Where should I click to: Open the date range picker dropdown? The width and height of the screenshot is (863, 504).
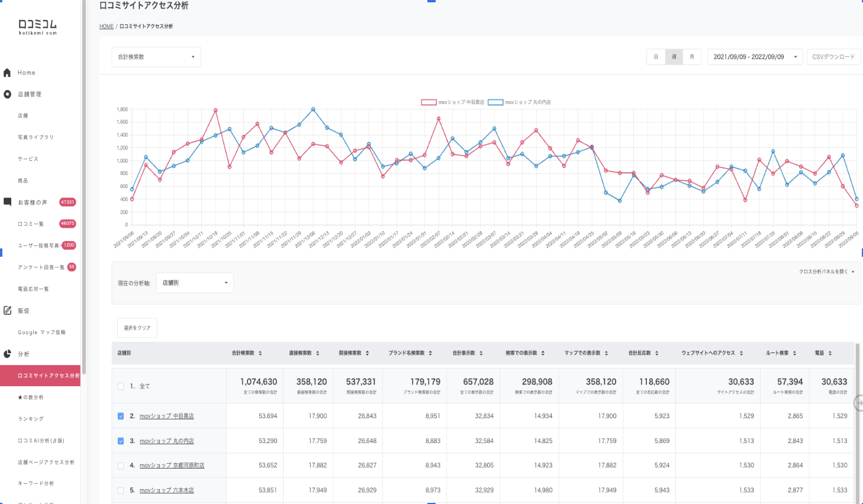coord(755,57)
